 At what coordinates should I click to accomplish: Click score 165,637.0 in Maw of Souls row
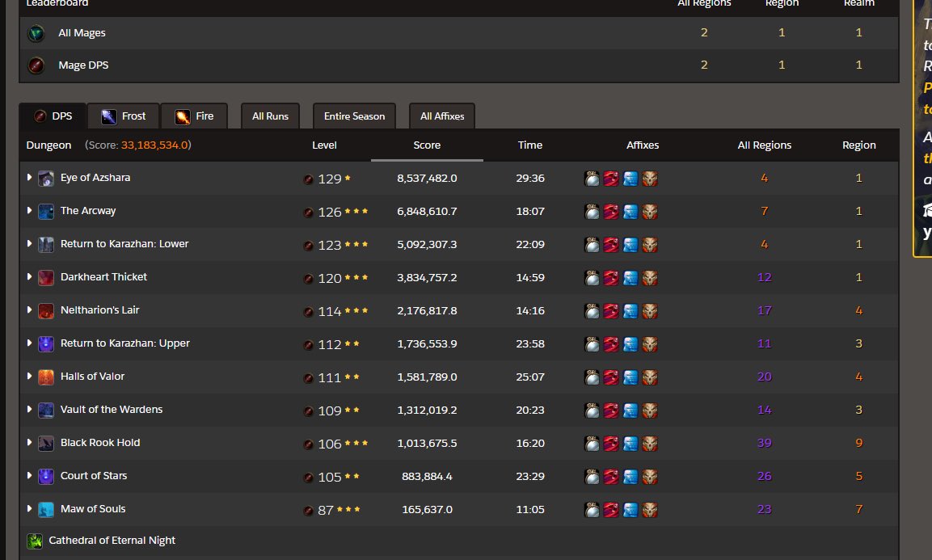pos(427,509)
